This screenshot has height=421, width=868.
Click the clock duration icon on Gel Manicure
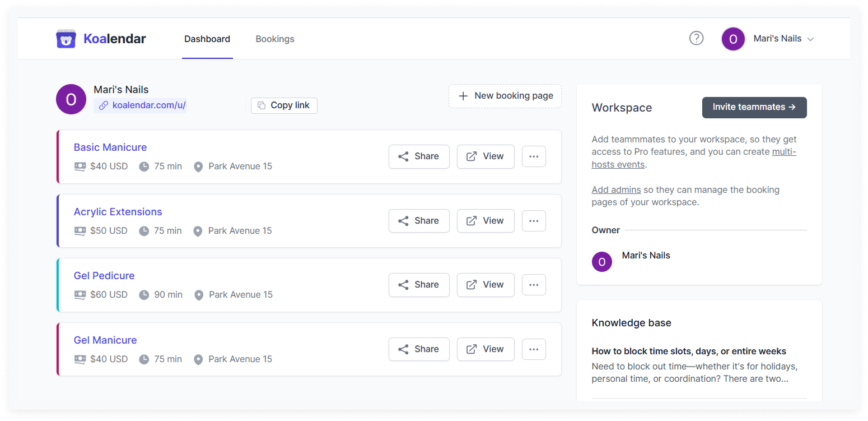(x=144, y=359)
